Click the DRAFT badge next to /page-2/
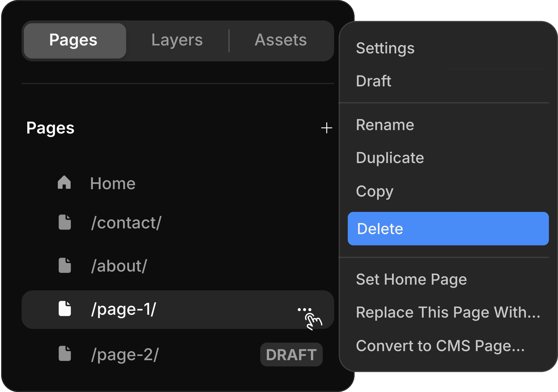The image size is (558, 392). tap(291, 354)
